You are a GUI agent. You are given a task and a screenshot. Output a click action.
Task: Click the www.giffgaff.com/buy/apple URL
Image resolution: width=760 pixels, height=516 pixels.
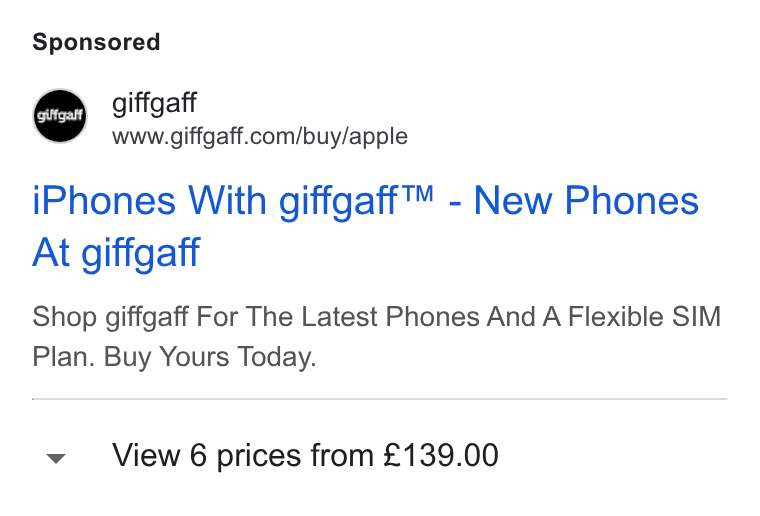(260, 137)
